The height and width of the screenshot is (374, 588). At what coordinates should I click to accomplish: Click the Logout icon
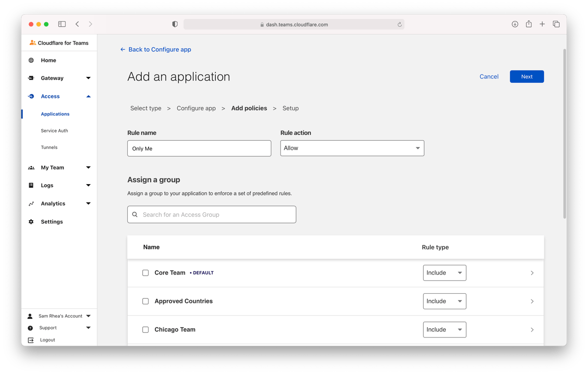(31, 340)
